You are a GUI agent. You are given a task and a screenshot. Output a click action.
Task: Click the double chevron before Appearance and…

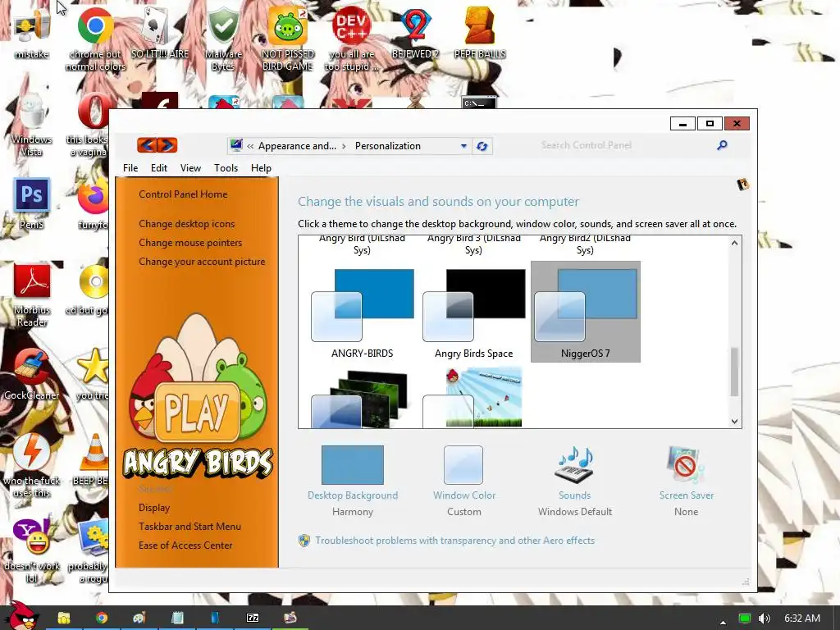[x=250, y=146]
